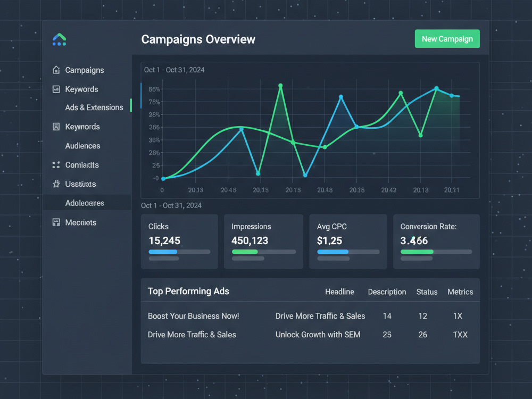Click the 20.42 x-axis label
532x399 pixels.
(388, 190)
